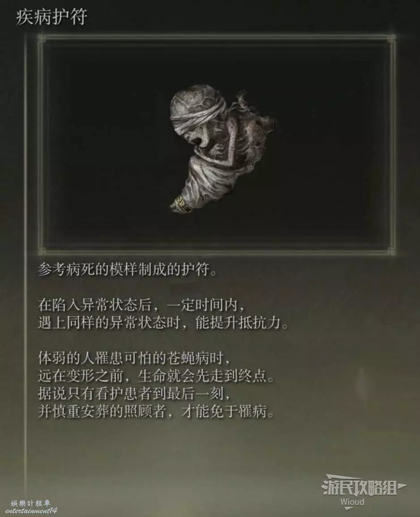Screen dimensions: 420x517
Task: Select the line starting with 遇上同样的异常状态时
Action: [163, 323]
